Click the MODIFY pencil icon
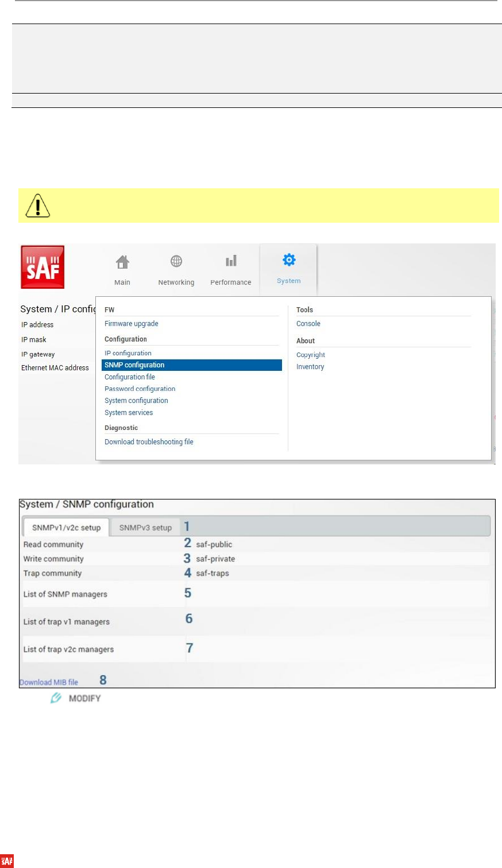 click(x=56, y=698)
